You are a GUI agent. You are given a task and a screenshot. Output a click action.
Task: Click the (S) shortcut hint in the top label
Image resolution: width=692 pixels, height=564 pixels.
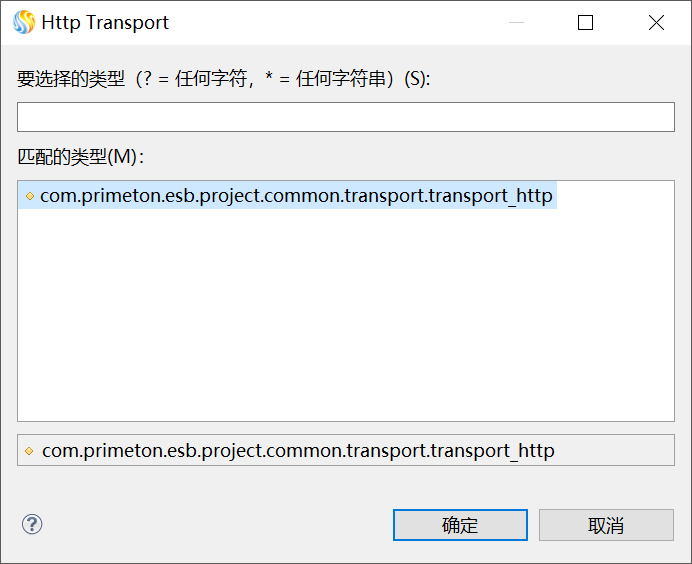coord(416,80)
